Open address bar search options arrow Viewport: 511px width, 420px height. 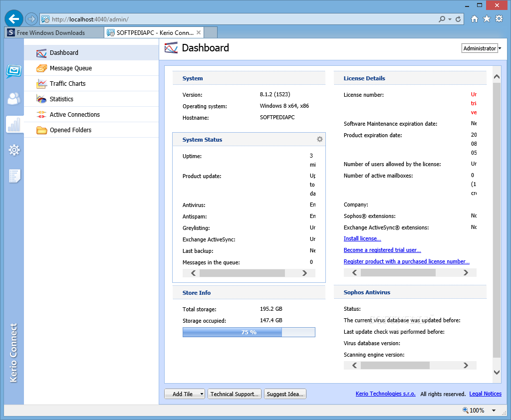click(x=450, y=19)
